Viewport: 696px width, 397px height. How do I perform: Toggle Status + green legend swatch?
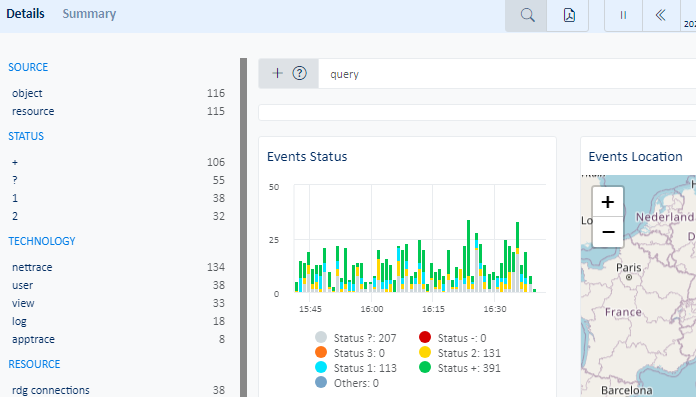tap(425, 368)
